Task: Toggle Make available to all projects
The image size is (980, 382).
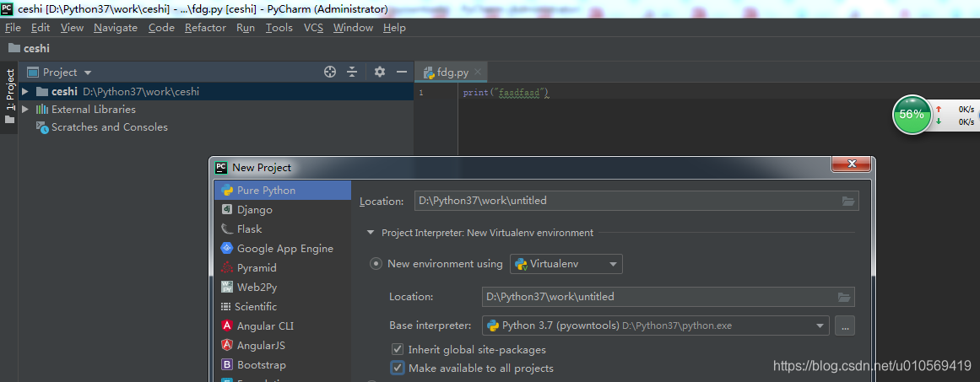Action: pyautogui.click(x=397, y=369)
